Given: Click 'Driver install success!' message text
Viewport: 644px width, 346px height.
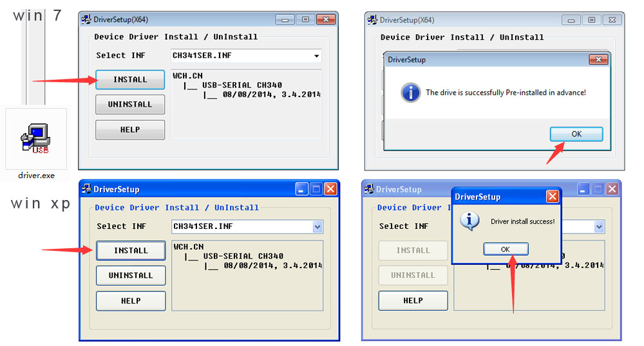Looking at the screenshot, I should click(x=522, y=221).
